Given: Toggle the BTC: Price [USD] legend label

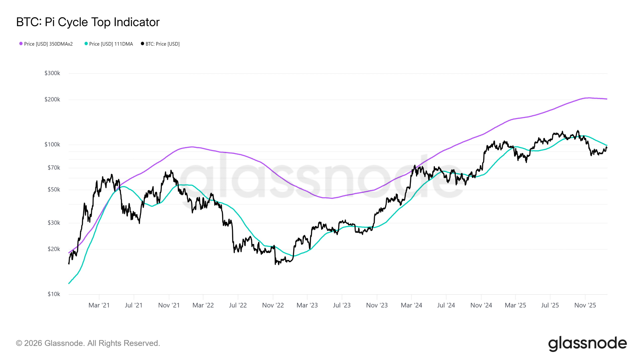Looking at the screenshot, I should click(163, 44).
